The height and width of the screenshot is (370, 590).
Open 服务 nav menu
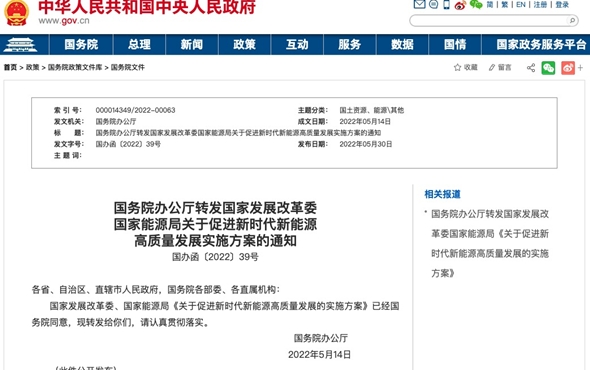point(350,44)
